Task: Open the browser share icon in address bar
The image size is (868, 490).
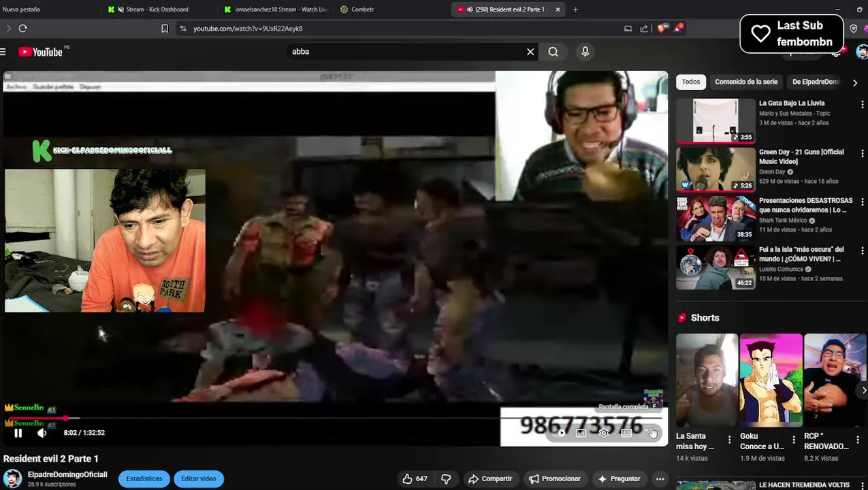Action: click(x=644, y=29)
